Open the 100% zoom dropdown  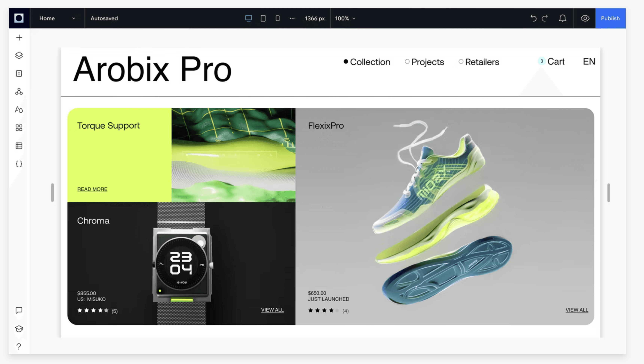(x=345, y=18)
